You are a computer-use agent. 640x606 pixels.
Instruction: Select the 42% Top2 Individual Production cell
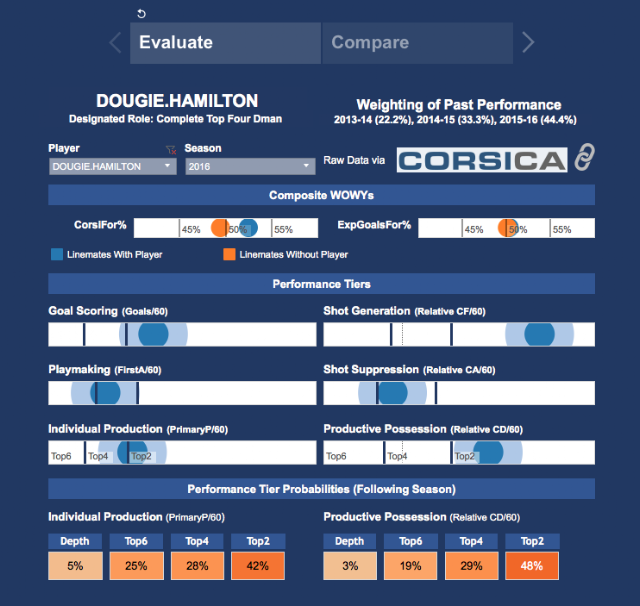pyautogui.click(x=258, y=566)
